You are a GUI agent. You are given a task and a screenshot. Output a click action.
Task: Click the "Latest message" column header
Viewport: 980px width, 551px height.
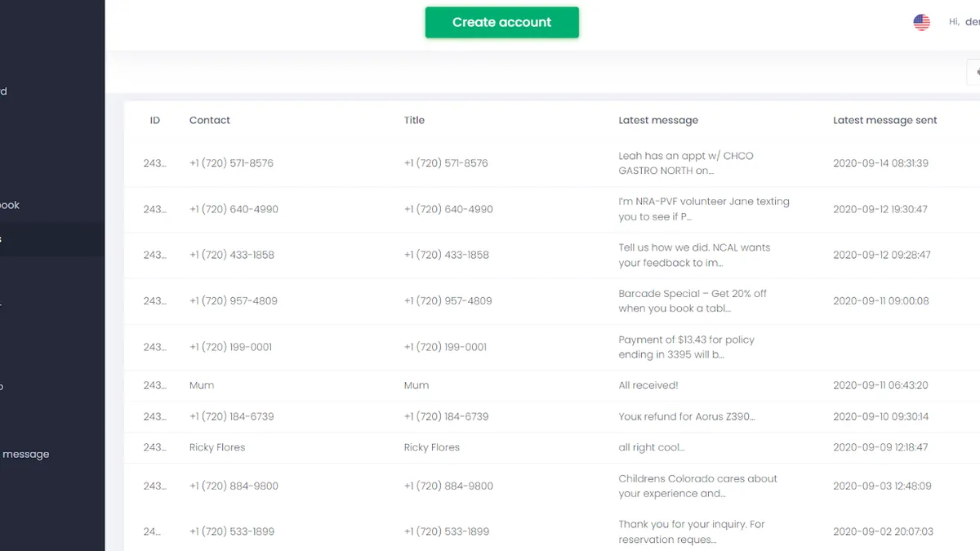658,120
